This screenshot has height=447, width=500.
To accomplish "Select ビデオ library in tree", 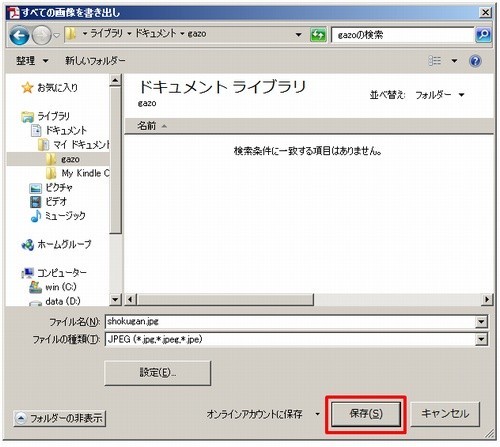I will pyautogui.click(x=56, y=202).
